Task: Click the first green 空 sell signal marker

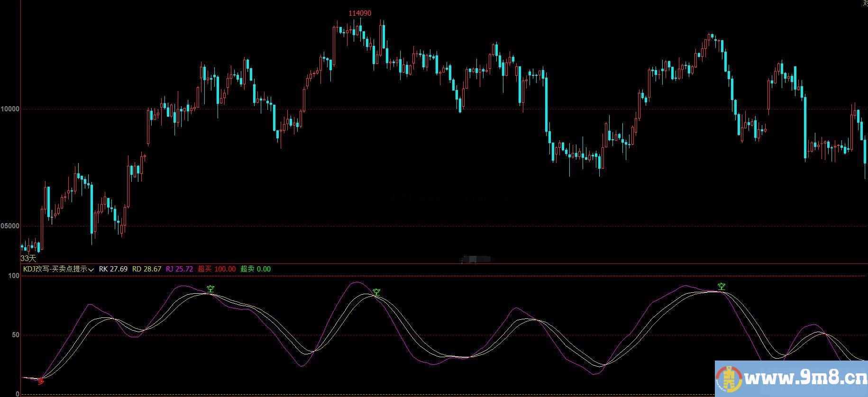Action: coord(210,289)
